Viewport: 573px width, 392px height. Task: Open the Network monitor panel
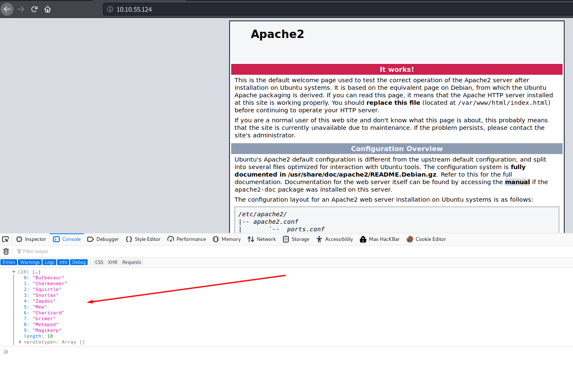tap(262, 239)
